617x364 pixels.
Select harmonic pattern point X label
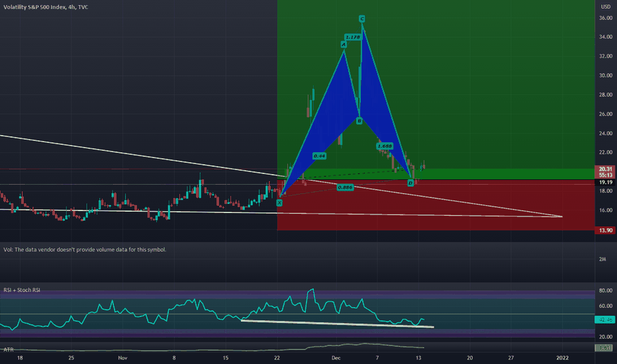point(279,203)
